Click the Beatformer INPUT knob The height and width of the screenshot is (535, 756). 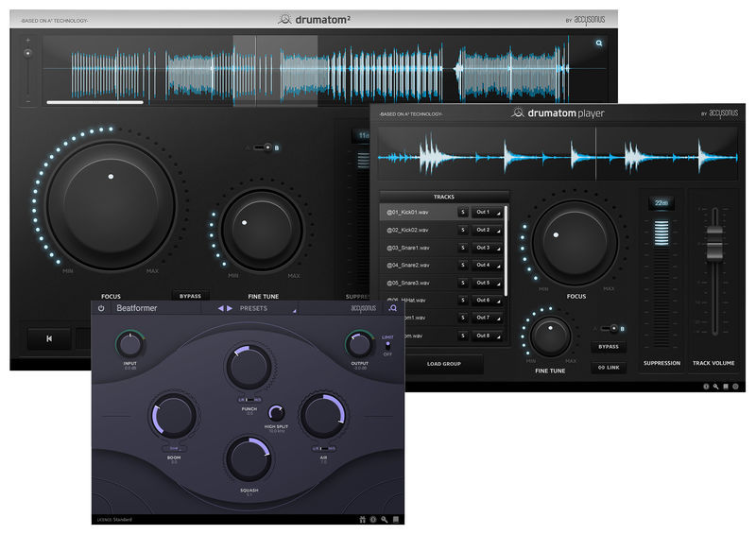(130, 344)
